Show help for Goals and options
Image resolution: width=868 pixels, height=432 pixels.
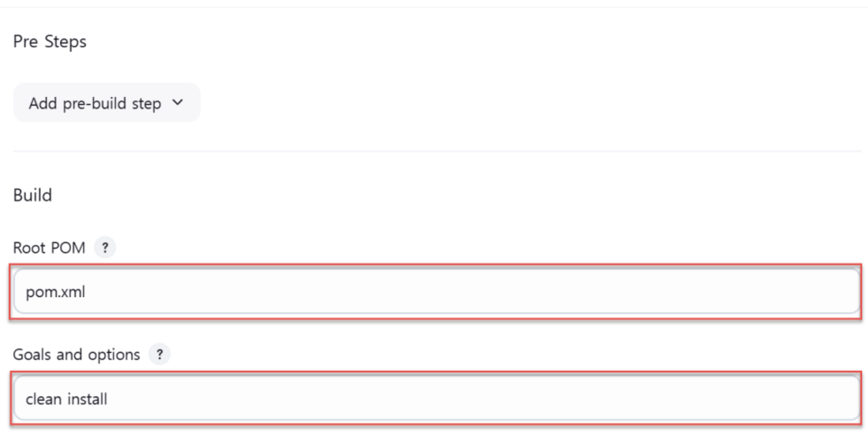click(159, 355)
